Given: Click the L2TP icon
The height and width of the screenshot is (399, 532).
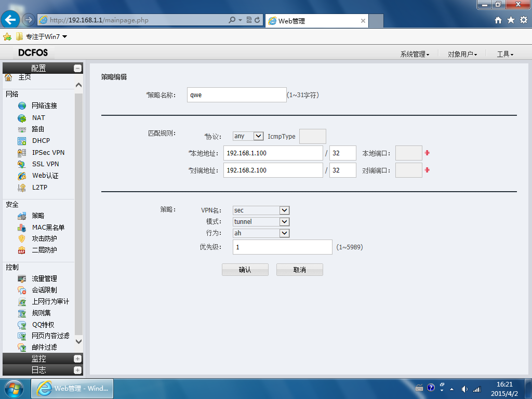Looking at the screenshot, I should pyautogui.click(x=22, y=188).
